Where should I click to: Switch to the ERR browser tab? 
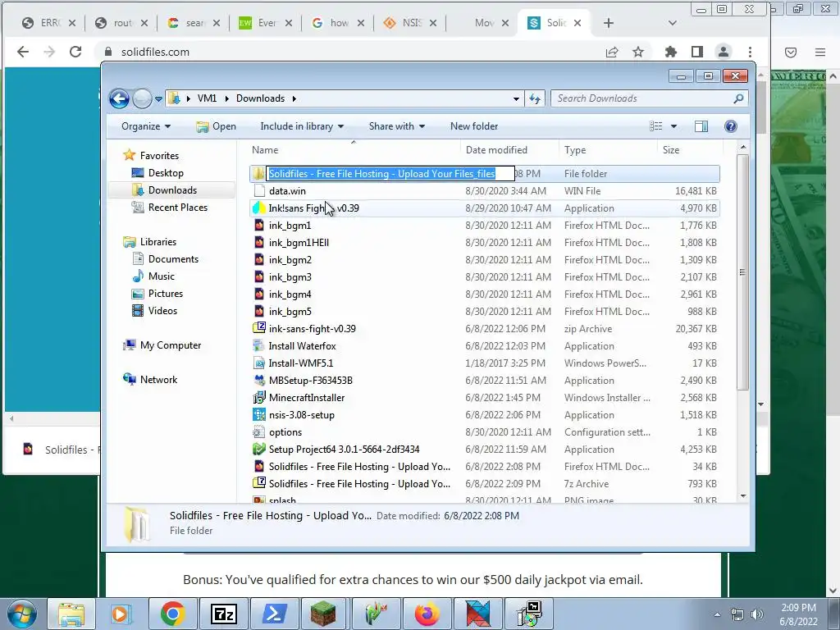click(x=49, y=23)
